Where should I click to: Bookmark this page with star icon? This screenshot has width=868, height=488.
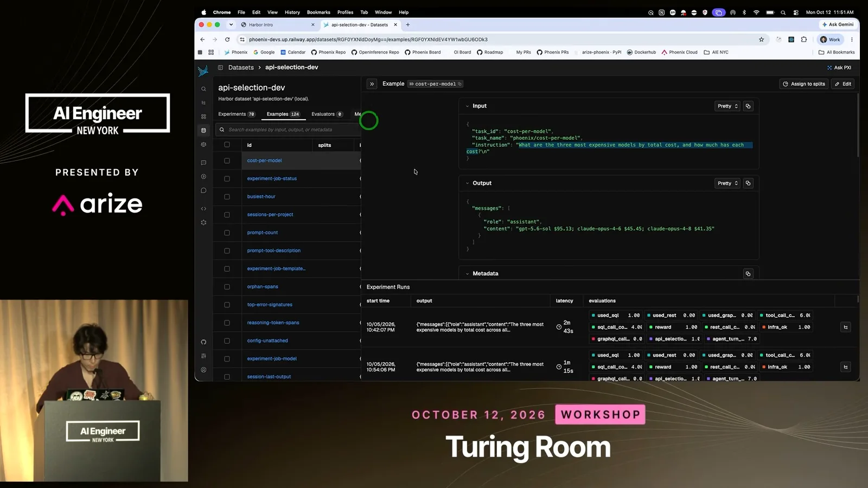[x=761, y=40]
